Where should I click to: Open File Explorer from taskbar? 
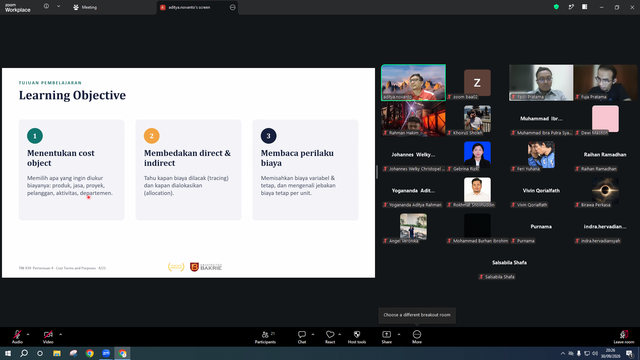[57, 353]
